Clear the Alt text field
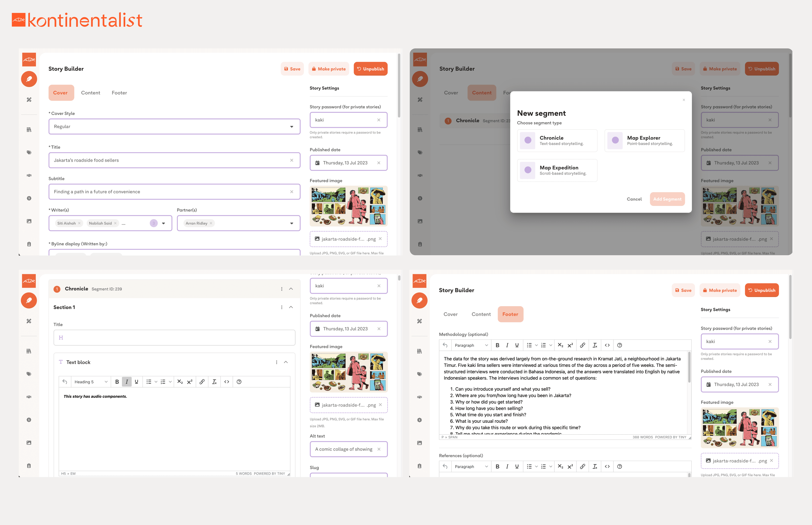The width and height of the screenshot is (812, 525). pyautogui.click(x=379, y=449)
